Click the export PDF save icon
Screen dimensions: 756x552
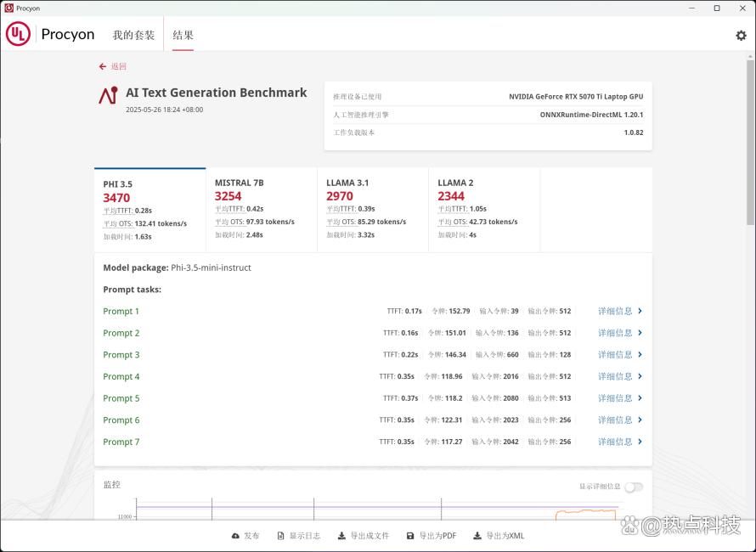[410, 536]
